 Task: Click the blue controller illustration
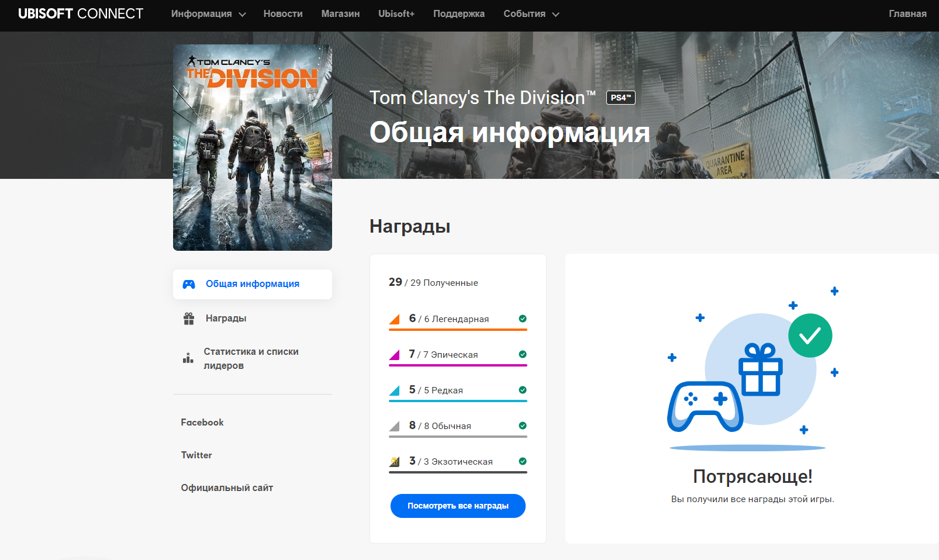[705, 407]
